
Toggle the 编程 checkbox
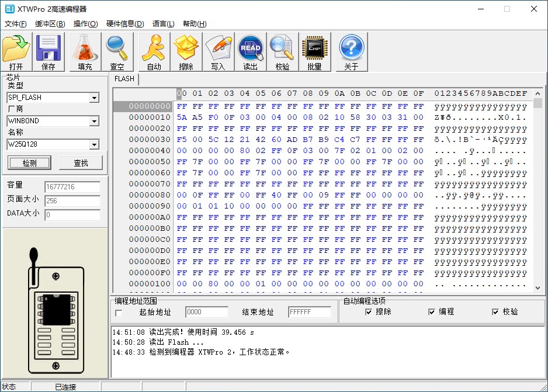tap(431, 312)
